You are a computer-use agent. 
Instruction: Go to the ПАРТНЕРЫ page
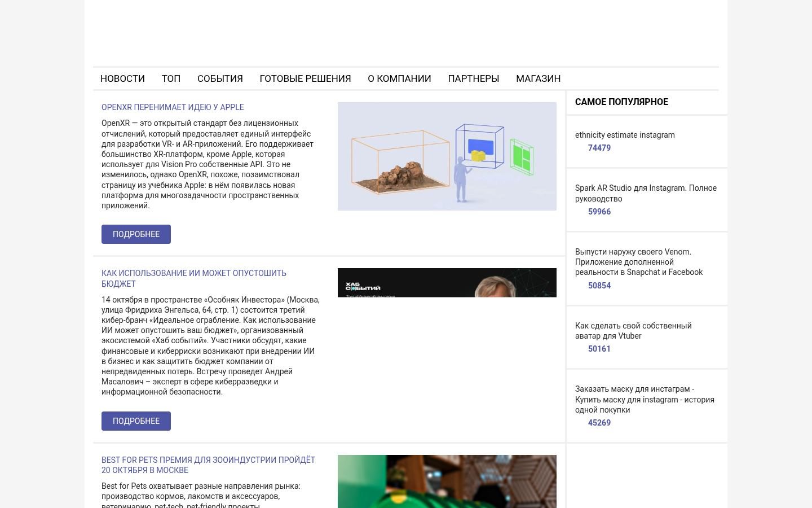(x=474, y=78)
